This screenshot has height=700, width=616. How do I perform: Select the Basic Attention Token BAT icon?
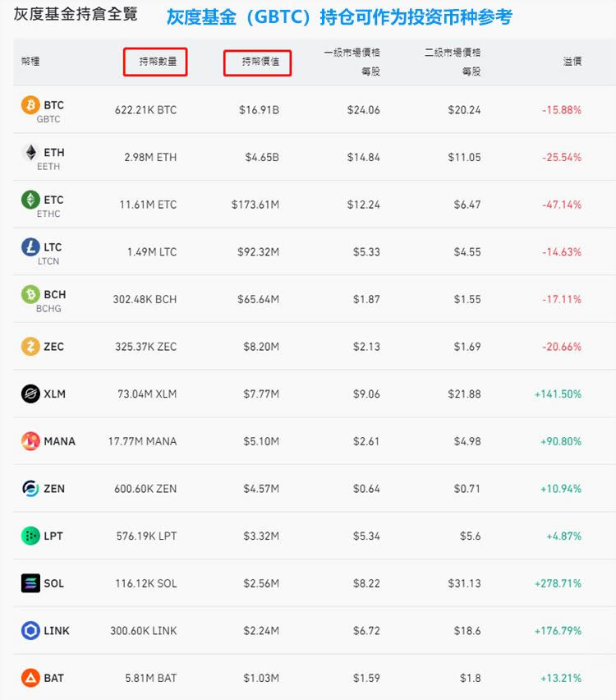coord(30,678)
